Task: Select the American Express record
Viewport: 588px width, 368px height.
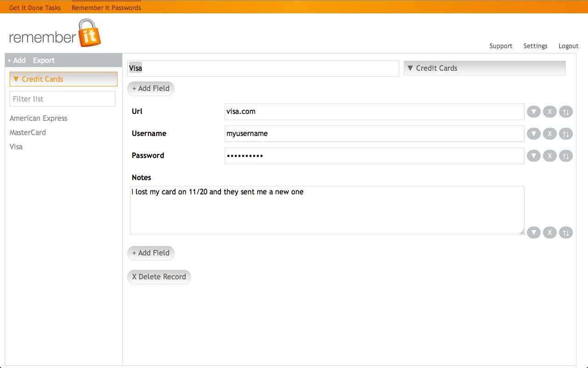Action: tap(39, 118)
